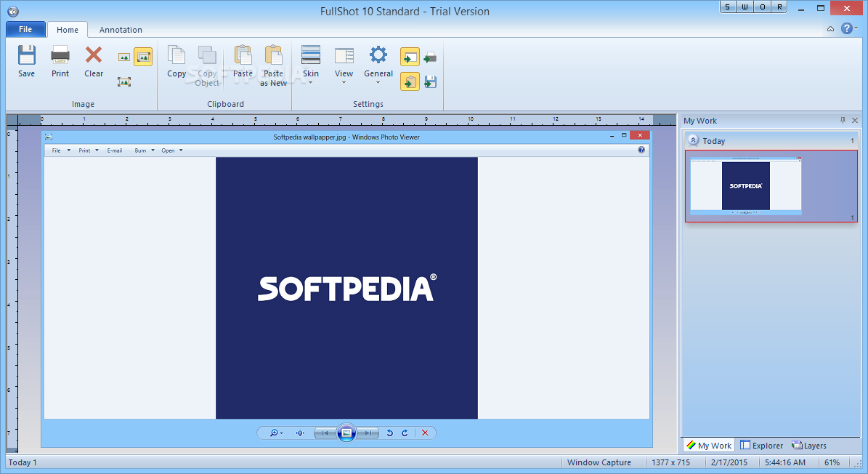The width and height of the screenshot is (868, 474).
Task: Click the red delete X in captured Photo Viewer
Action: 425,433
